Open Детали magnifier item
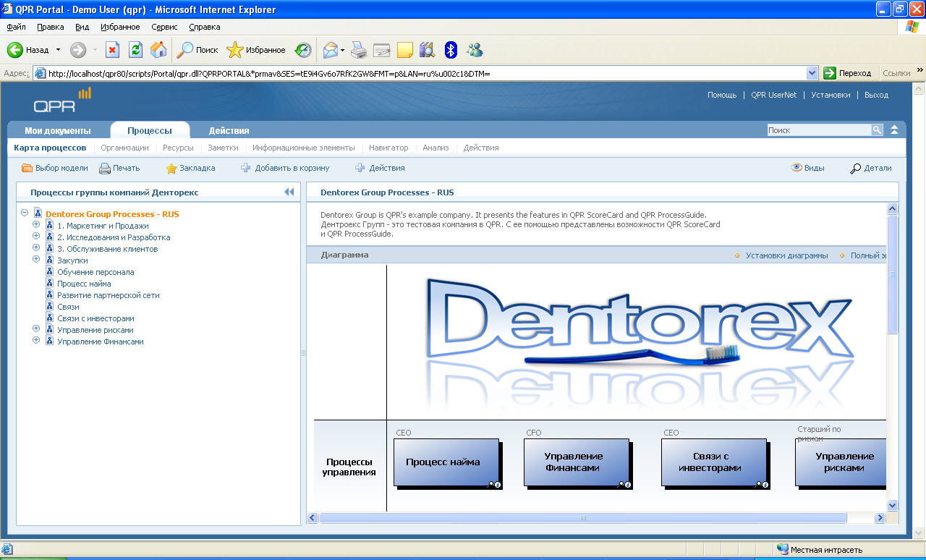The height and width of the screenshot is (560, 926). pos(871,168)
